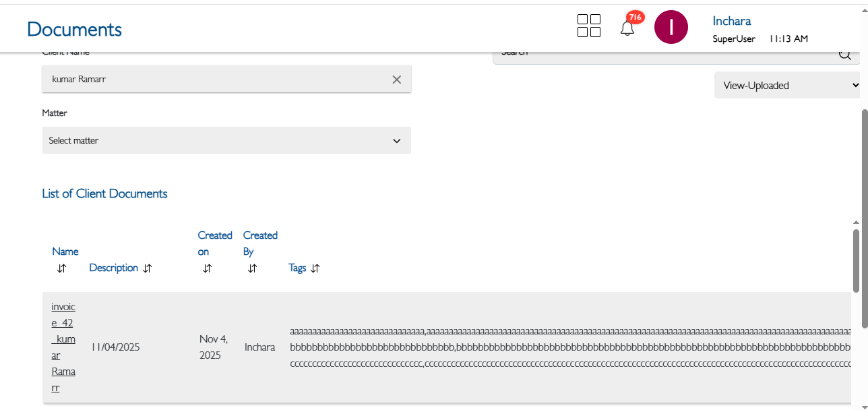Open the notifications bell
Screen dimensions: 868x410
[627, 28]
